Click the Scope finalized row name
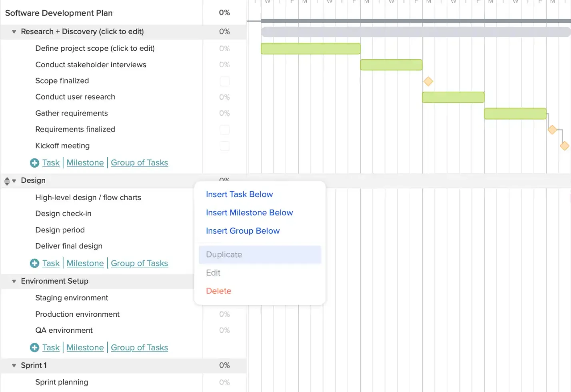 coord(62,81)
